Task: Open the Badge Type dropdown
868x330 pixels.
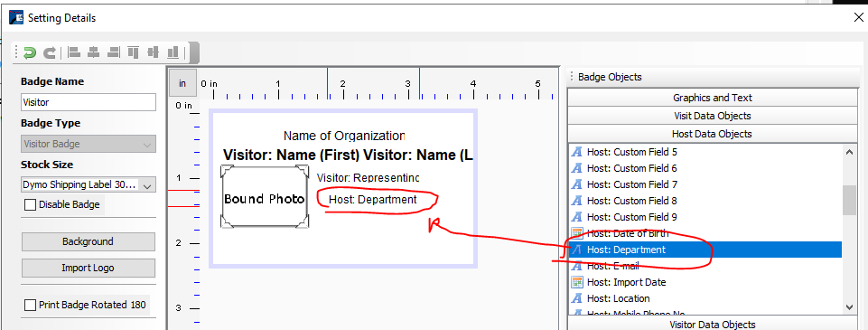Action: (89, 144)
